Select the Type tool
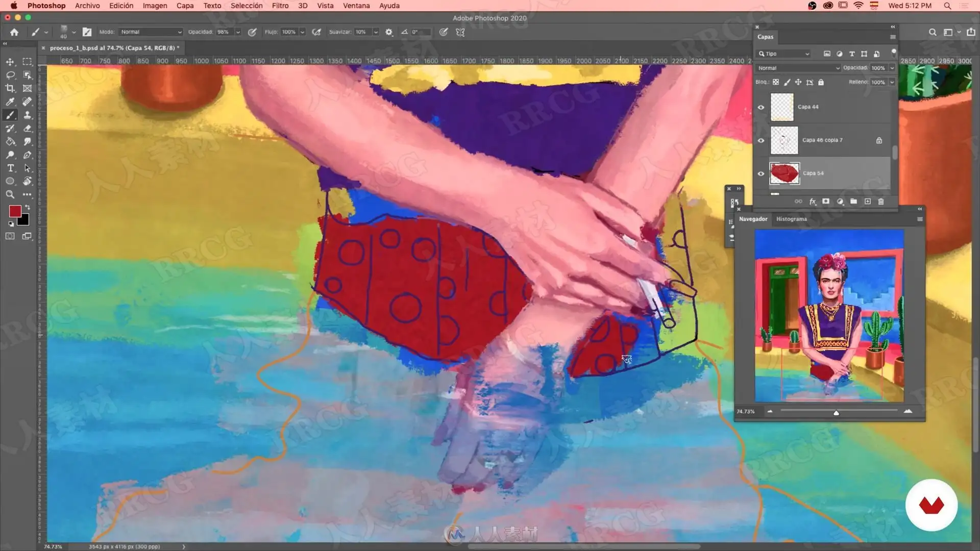 [10, 168]
